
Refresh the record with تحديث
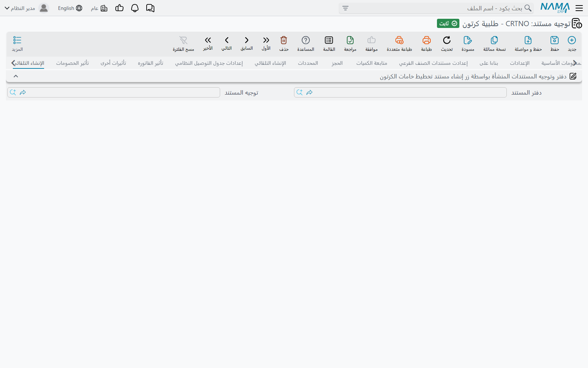pos(447,43)
